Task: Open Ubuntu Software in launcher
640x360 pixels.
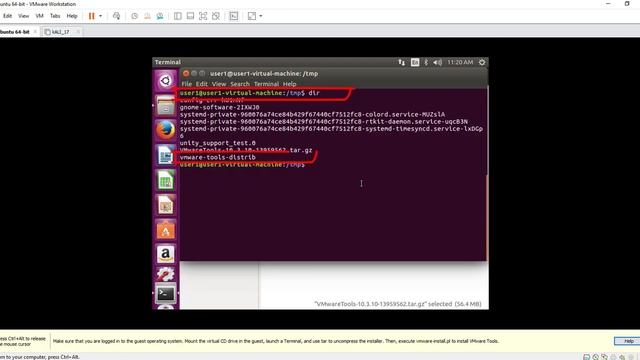Action: pyautogui.click(x=165, y=230)
